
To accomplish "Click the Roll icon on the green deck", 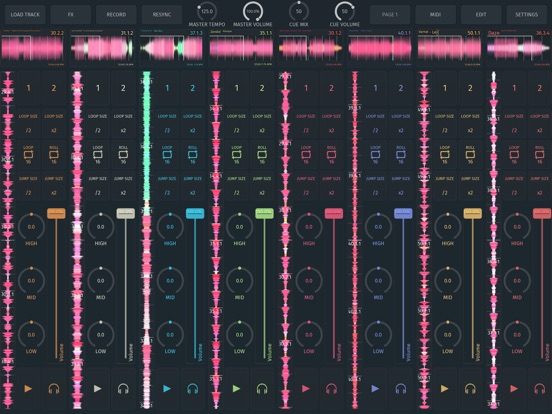I will coord(262,155).
